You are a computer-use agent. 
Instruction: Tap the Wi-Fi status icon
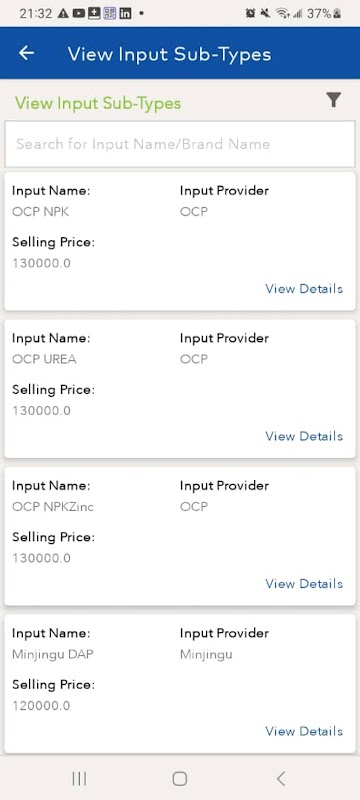283,14
